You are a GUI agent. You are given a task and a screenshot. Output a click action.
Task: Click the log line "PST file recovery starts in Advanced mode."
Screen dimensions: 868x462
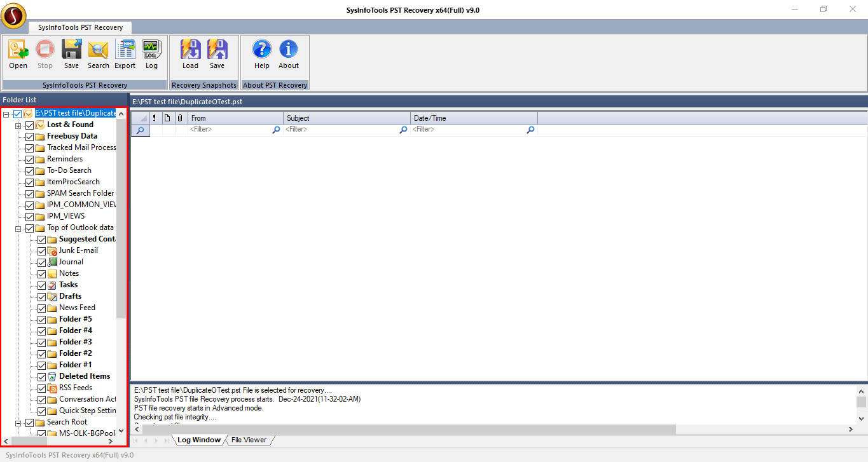click(x=198, y=408)
